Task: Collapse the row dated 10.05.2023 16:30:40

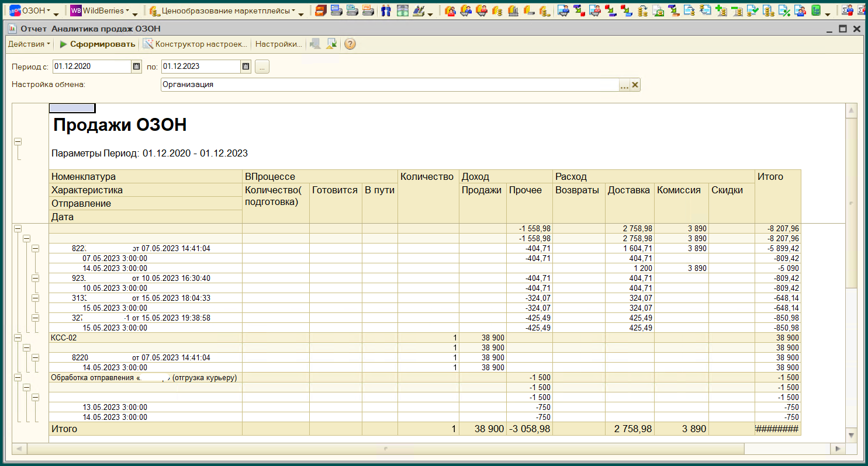Action: point(35,278)
